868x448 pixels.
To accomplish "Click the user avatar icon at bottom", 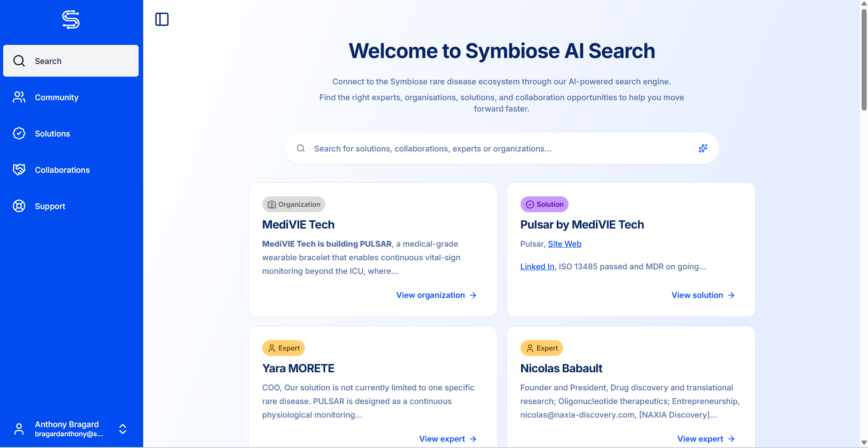I will point(19,429).
